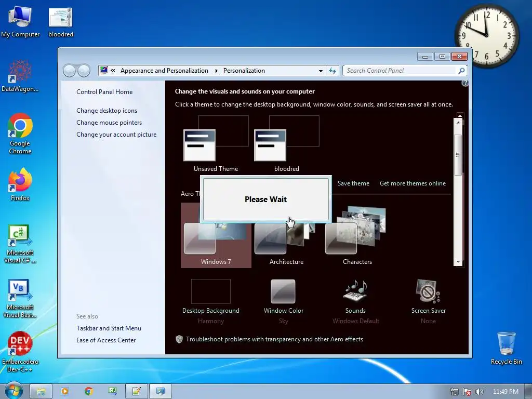The width and height of the screenshot is (532, 399).
Task: Click the search magnifier icon
Action: pos(461,71)
